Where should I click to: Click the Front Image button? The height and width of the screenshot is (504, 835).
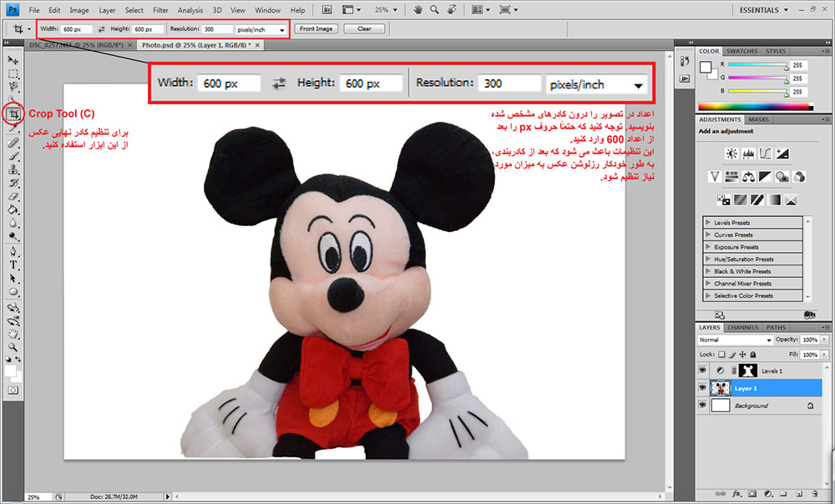[x=316, y=28]
